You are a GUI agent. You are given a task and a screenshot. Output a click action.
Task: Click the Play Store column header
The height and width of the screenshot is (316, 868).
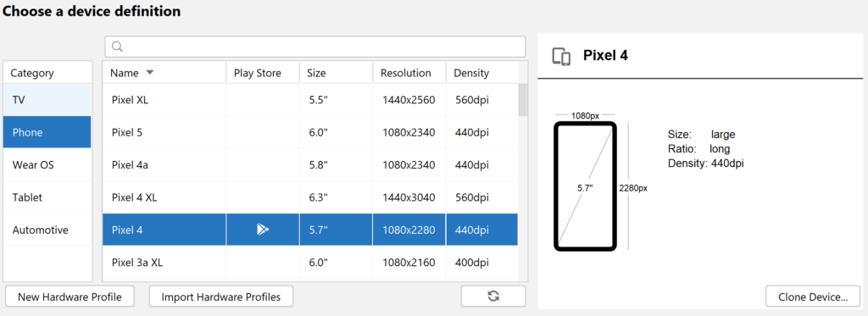pos(263,73)
